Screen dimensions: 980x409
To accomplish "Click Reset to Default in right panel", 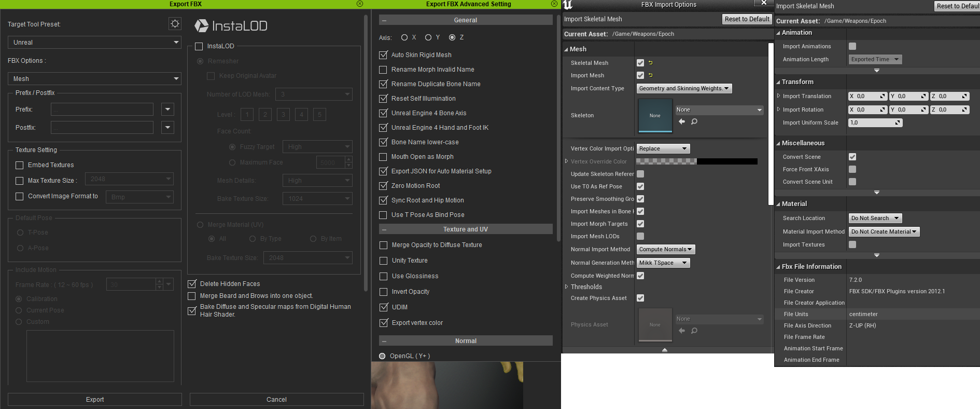I will (x=957, y=6).
